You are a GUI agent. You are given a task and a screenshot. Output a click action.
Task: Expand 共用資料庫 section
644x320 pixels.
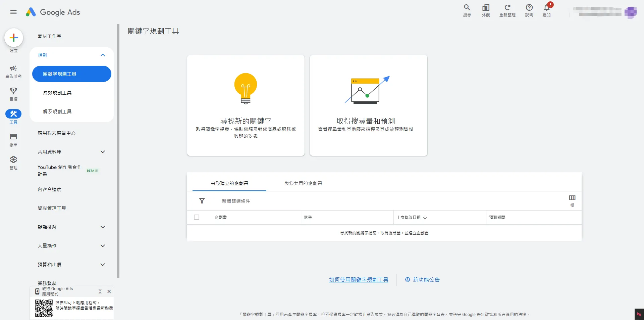[x=103, y=152]
